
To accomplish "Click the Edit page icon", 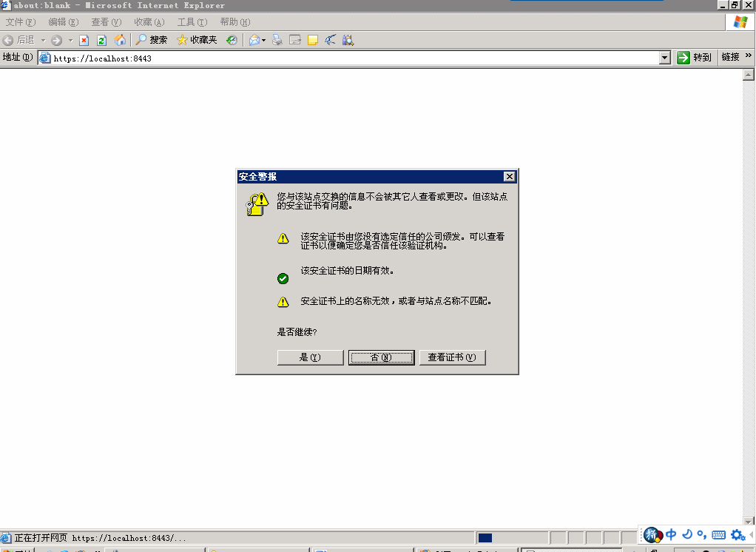I will coord(294,40).
